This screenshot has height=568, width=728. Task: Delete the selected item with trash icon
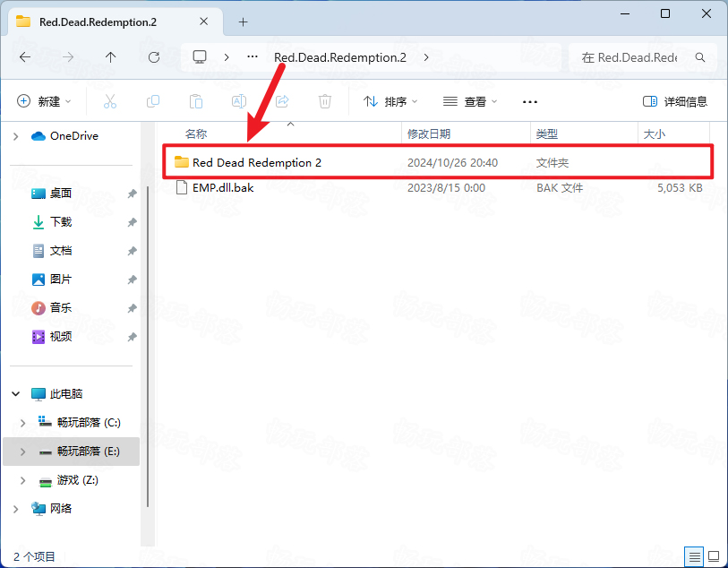click(x=325, y=101)
